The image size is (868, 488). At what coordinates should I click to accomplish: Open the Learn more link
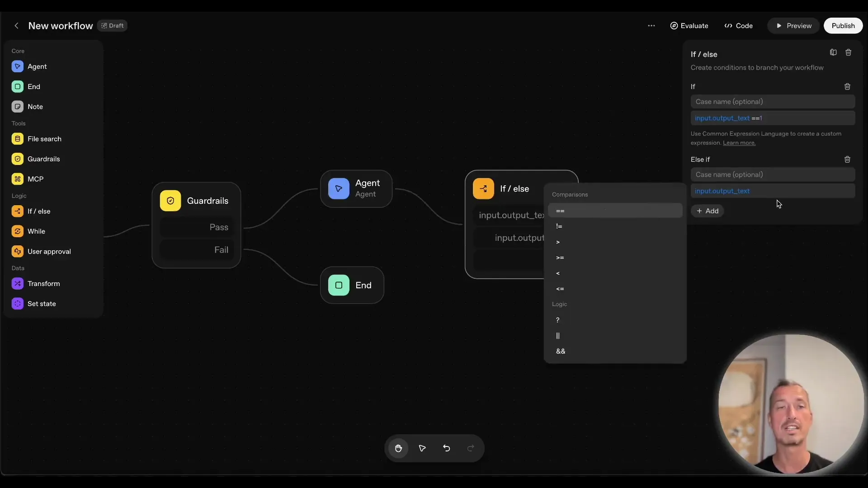(739, 143)
